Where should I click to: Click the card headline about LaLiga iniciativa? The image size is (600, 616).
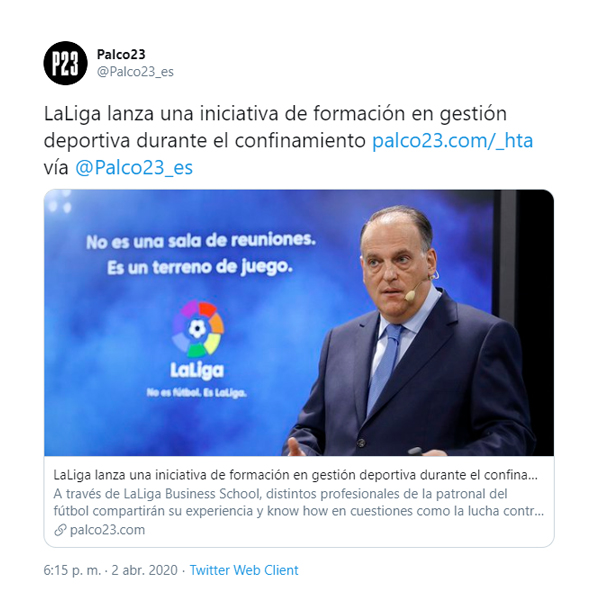pos(295,475)
